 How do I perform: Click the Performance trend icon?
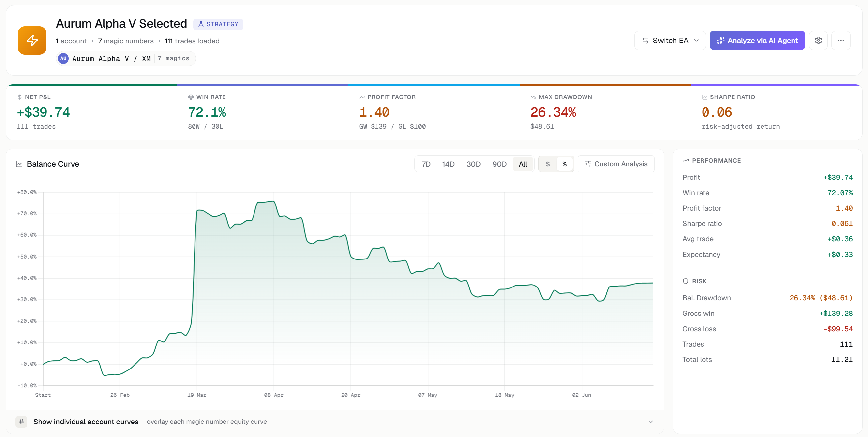[x=685, y=161]
